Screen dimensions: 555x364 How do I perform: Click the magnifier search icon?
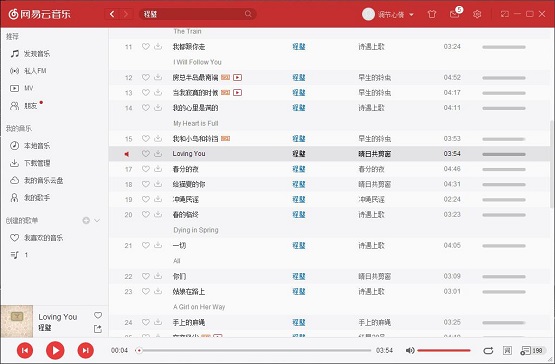click(248, 14)
